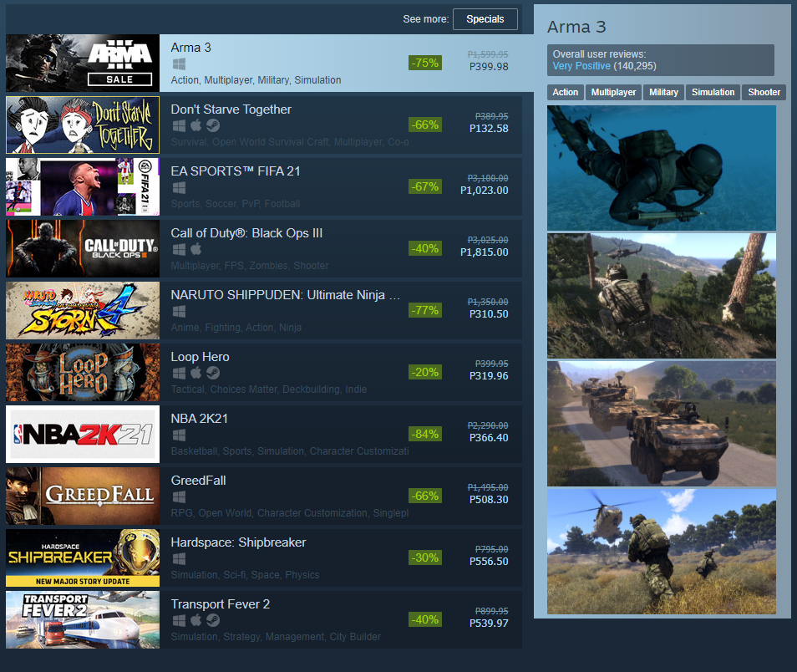Screen dimensions: 797x672
Task: Open the Specials button next to See more
Action: (x=485, y=19)
